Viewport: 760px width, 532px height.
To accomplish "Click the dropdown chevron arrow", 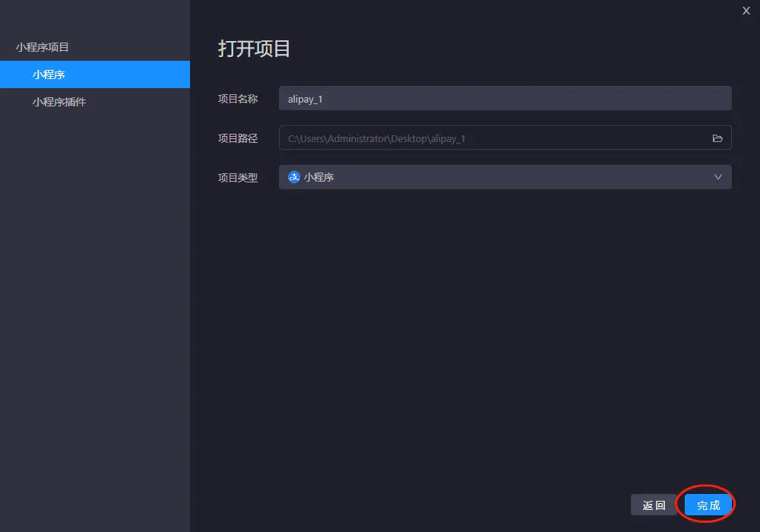I will tap(718, 177).
